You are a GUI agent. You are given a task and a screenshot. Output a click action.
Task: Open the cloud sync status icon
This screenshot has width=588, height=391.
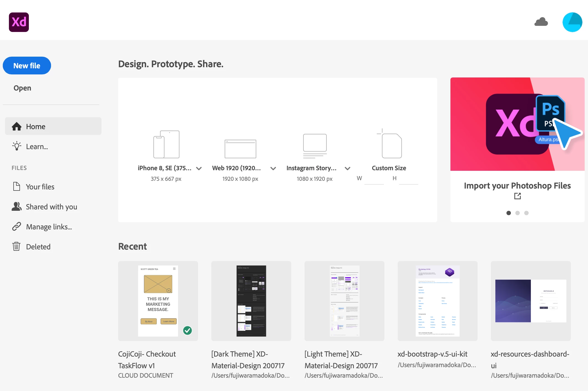541,22
